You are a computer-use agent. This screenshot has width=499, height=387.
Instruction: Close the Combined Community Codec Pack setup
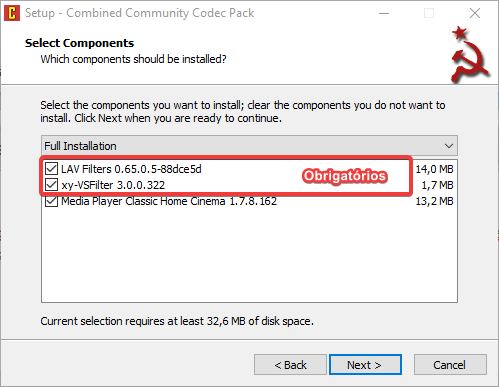(x=475, y=13)
